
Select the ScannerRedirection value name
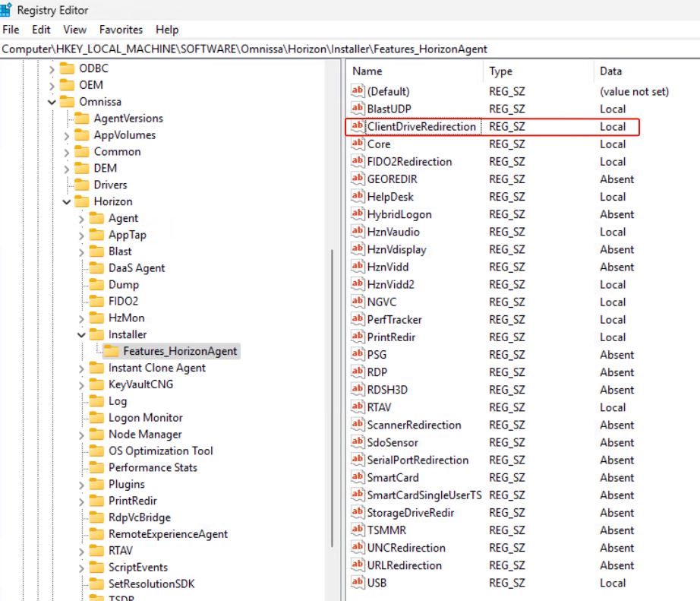click(414, 425)
